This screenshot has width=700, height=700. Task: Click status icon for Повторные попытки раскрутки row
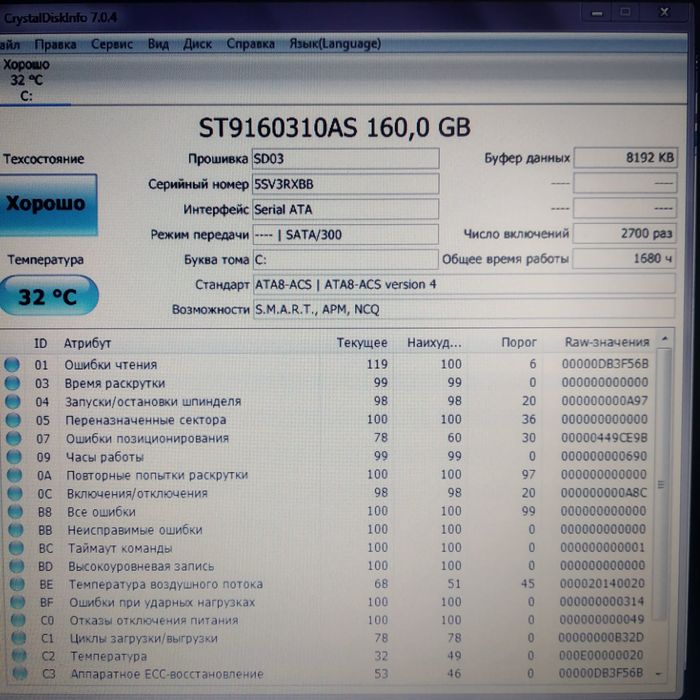(x=15, y=475)
